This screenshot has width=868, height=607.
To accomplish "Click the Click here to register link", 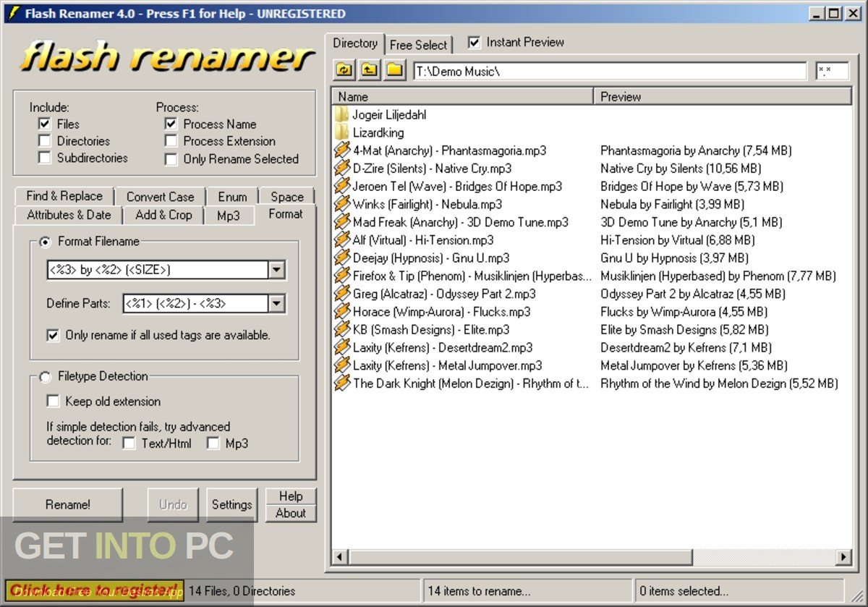I will click(94, 590).
